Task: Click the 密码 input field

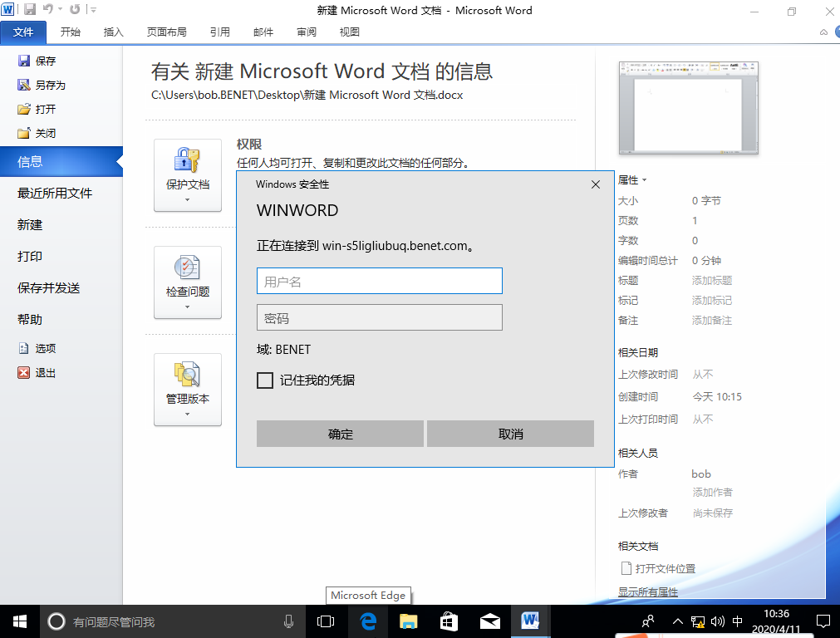Action: click(x=379, y=317)
